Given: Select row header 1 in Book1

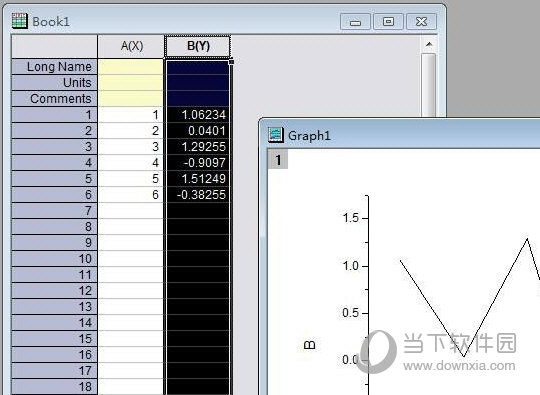Looking at the screenshot, I should 54,115.
